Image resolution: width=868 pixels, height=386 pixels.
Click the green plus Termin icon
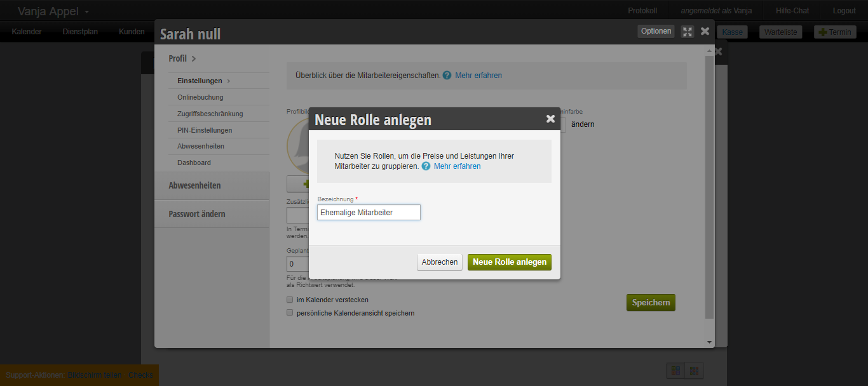tap(822, 32)
